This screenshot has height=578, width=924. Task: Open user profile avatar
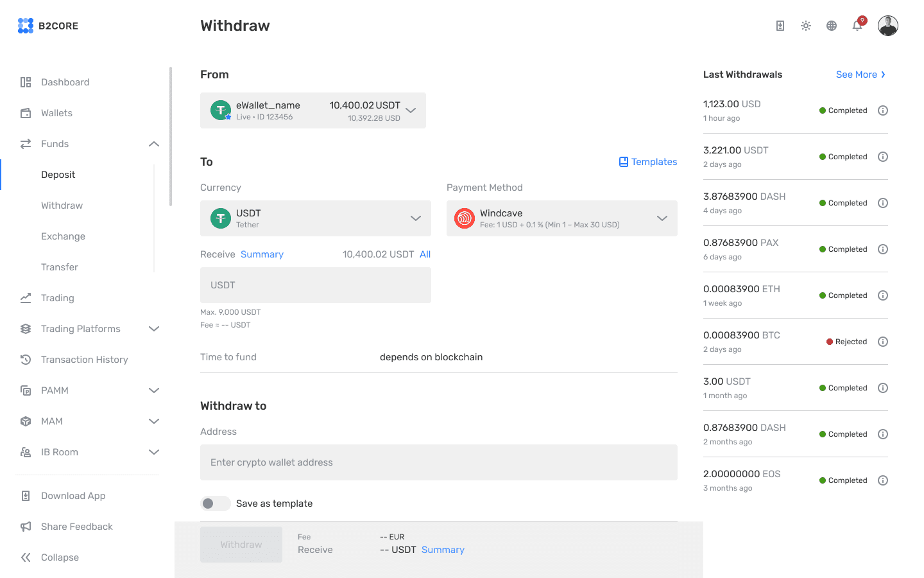click(x=888, y=26)
